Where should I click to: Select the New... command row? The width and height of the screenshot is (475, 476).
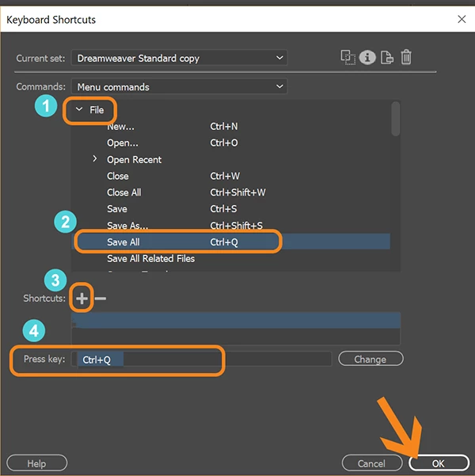(x=230, y=126)
